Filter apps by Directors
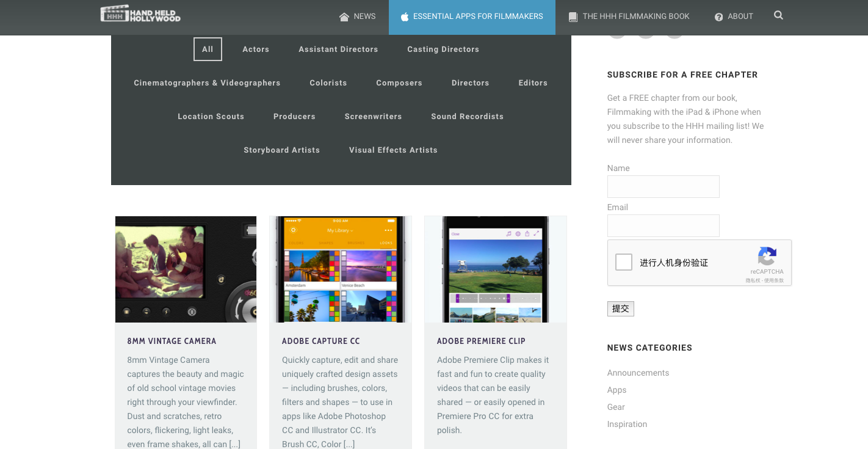The width and height of the screenshot is (868, 449). 471,83
